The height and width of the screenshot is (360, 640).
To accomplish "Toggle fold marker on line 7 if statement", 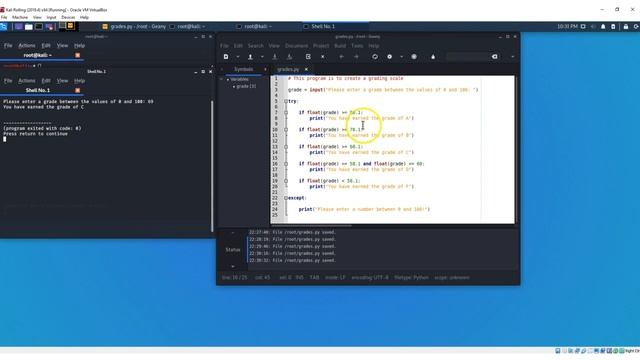I will (x=286, y=113).
